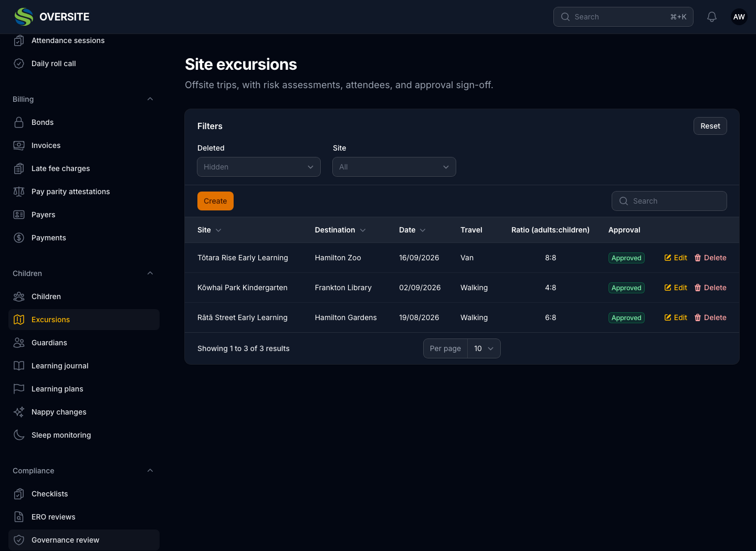Image resolution: width=756 pixels, height=551 pixels.
Task: Click the Oversite logo icon
Action: coord(24,17)
